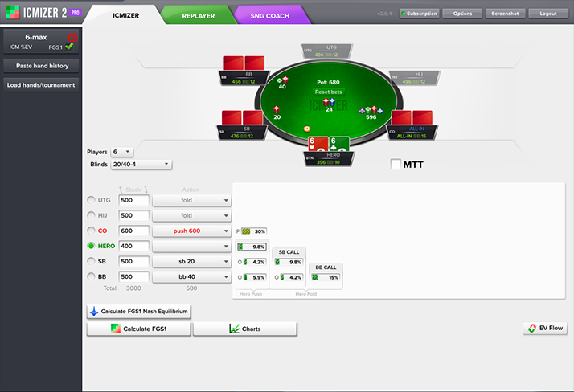Click the SB player's red cards
This screenshot has height=392, width=574.
242,118
